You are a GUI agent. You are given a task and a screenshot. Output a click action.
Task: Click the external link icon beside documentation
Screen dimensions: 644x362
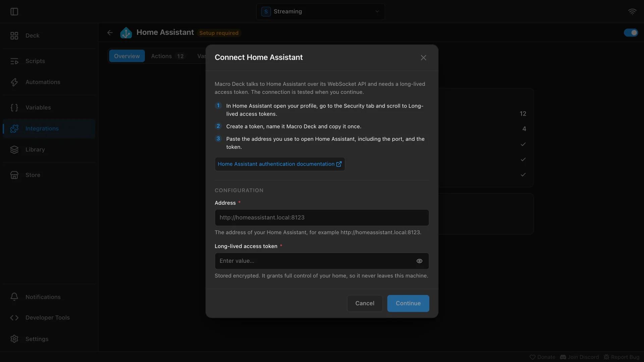[339, 164]
